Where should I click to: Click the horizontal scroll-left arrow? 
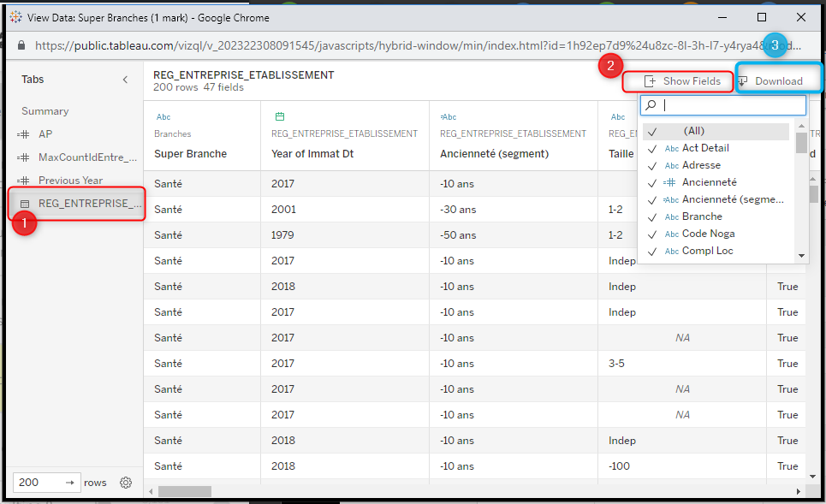point(152,491)
